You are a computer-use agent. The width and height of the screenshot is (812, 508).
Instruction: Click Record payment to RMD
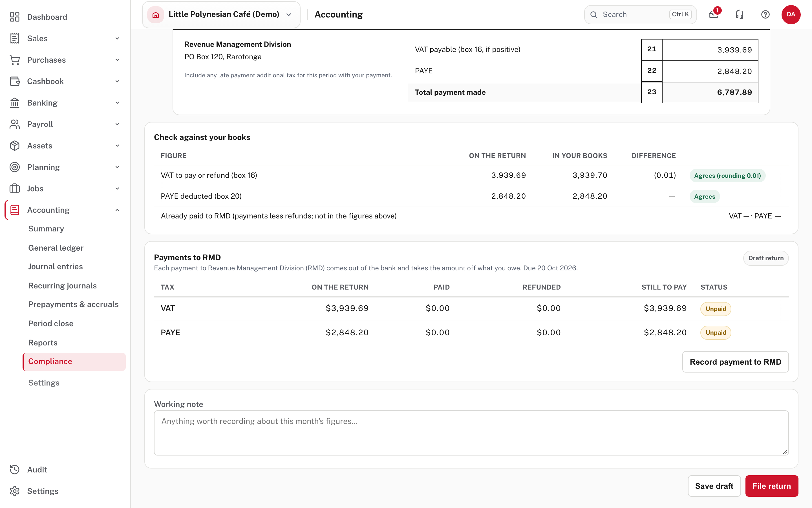735,362
